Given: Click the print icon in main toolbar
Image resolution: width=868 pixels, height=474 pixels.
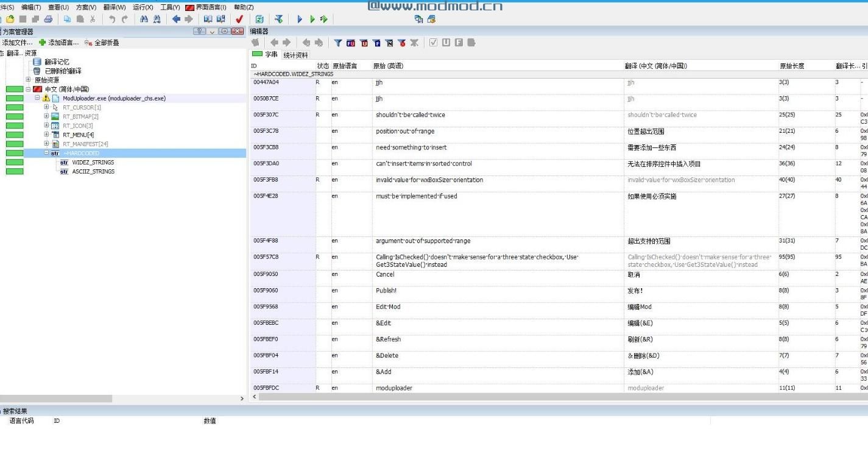Looking at the screenshot, I should (48, 19).
